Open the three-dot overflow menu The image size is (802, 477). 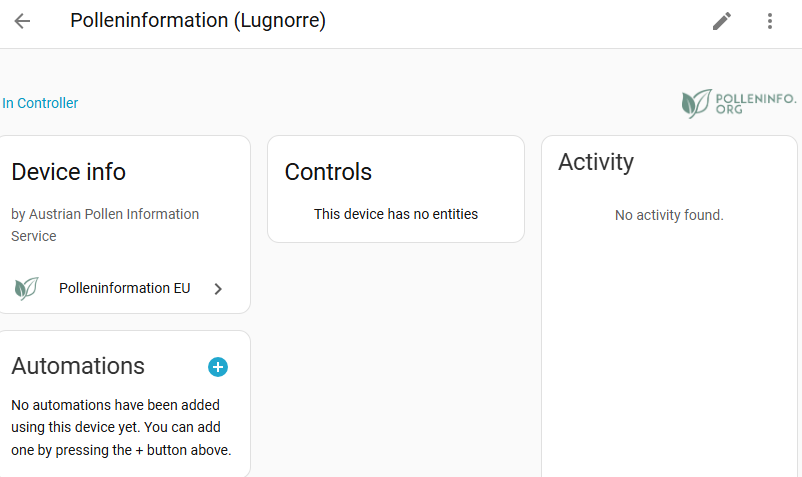coord(770,21)
